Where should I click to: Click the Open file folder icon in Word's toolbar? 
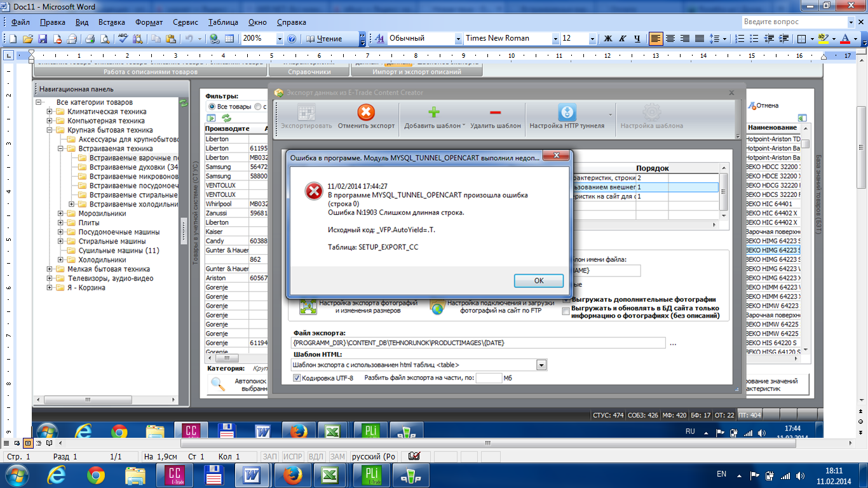[x=28, y=39]
